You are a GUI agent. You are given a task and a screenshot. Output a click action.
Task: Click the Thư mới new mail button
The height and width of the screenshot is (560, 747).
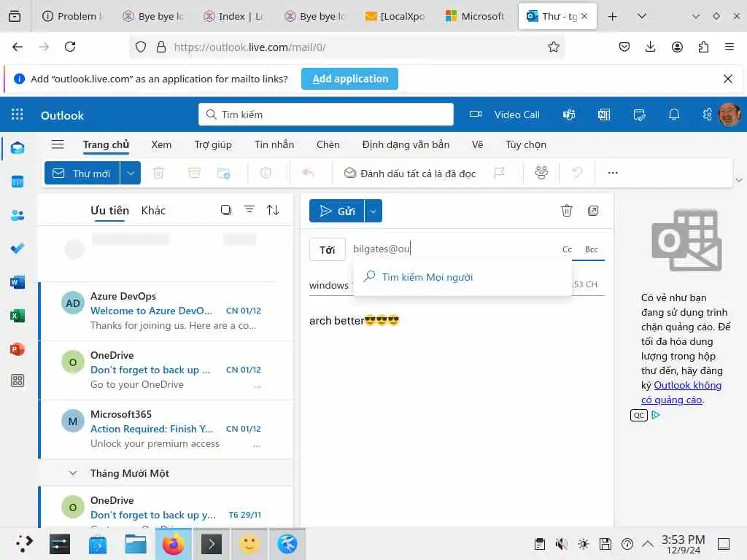pyautogui.click(x=82, y=173)
